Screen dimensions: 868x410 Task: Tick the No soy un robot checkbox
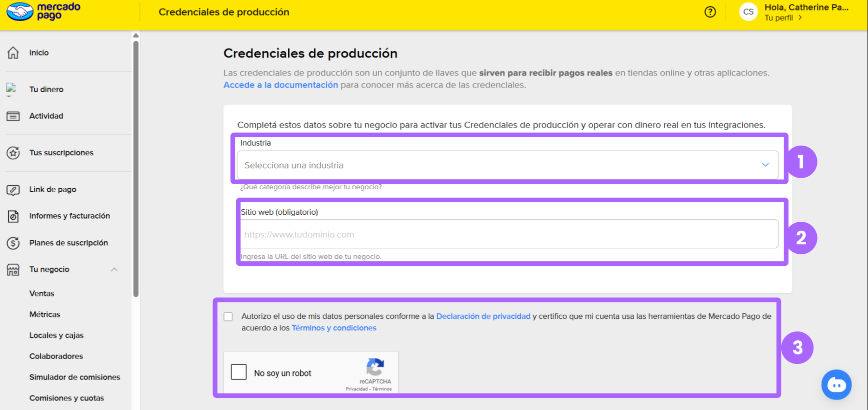[238, 372]
